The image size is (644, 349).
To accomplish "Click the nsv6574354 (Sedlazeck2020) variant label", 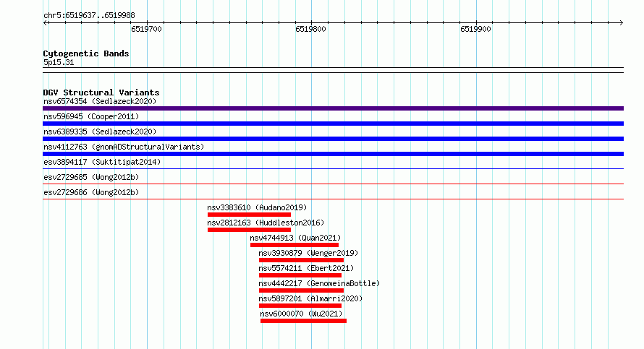I will [x=100, y=101].
